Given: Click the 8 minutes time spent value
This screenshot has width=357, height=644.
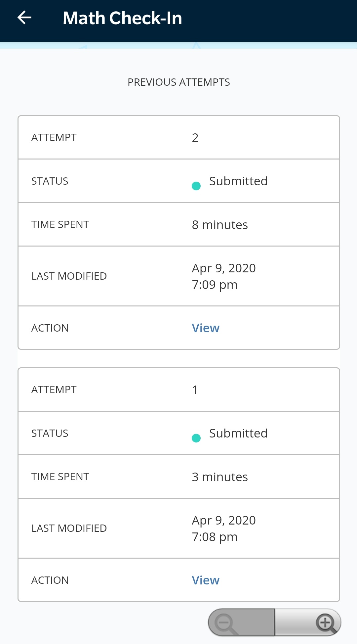Looking at the screenshot, I should click(220, 225).
